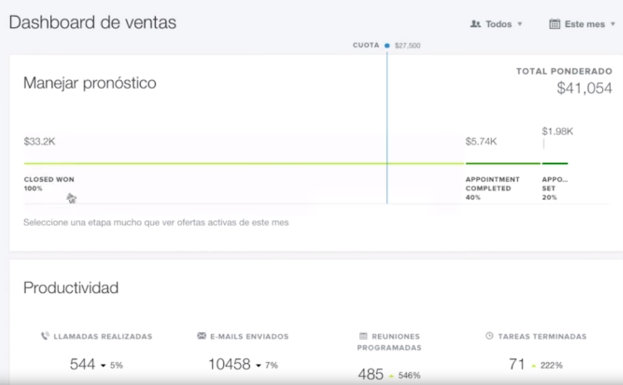The width and height of the screenshot is (623, 385).
Task: Click the 5% decrease indicator
Action: tap(112, 365)
